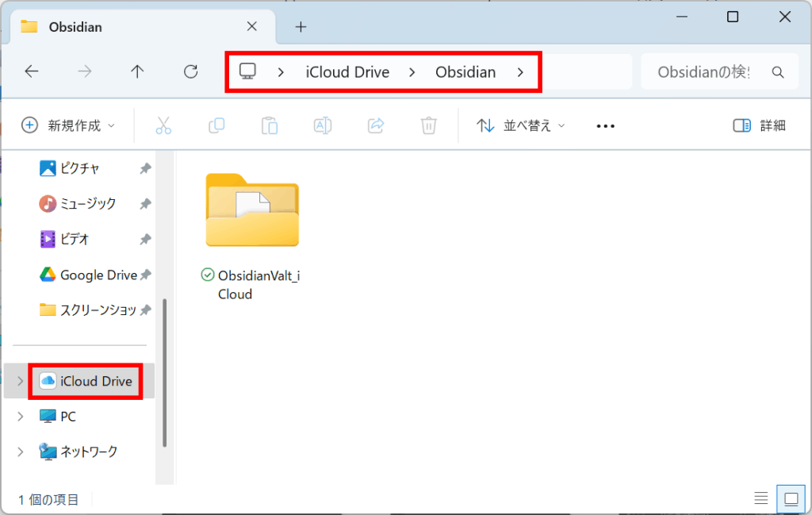Click the Share icon in toolbar
This screenshot has height=515, width=812.
(x=376, y=125)
